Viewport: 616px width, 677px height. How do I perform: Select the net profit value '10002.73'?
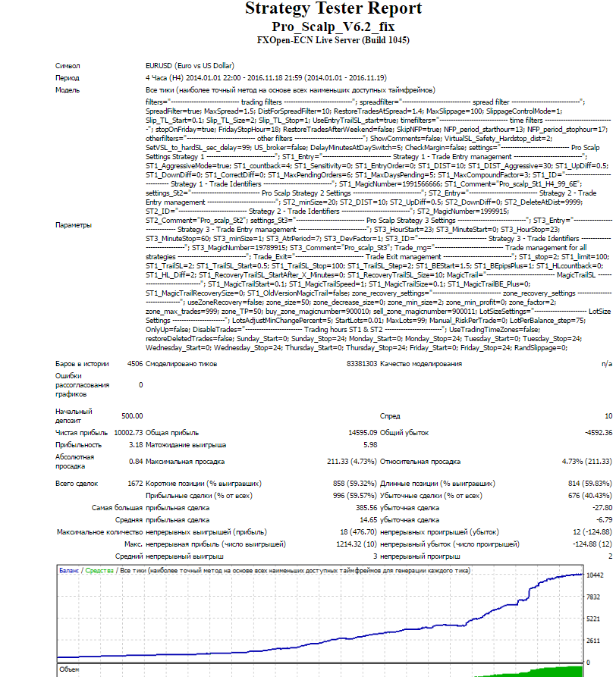pos(128,433)
